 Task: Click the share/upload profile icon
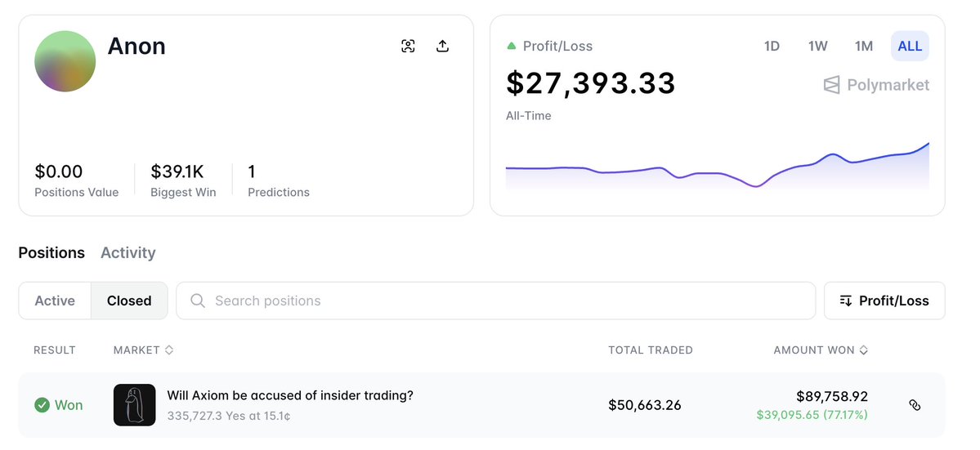[x=442, y=46]
